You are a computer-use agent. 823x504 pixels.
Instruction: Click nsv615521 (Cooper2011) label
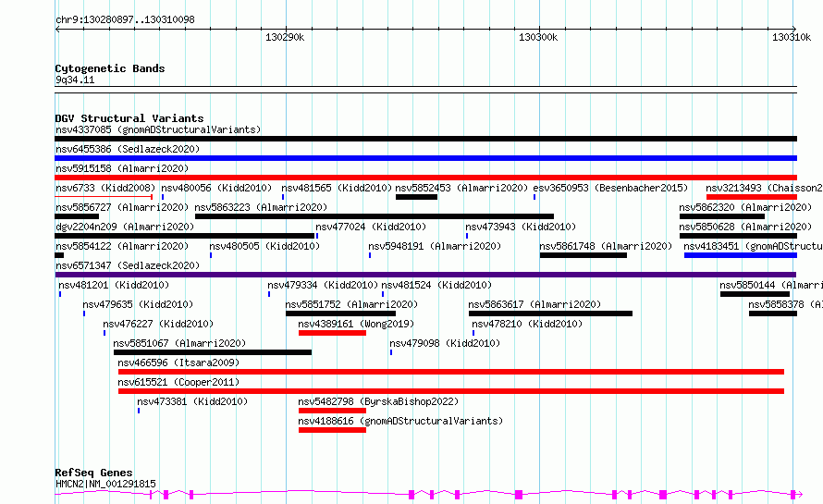pyautogui.click(x=178, y=382)
